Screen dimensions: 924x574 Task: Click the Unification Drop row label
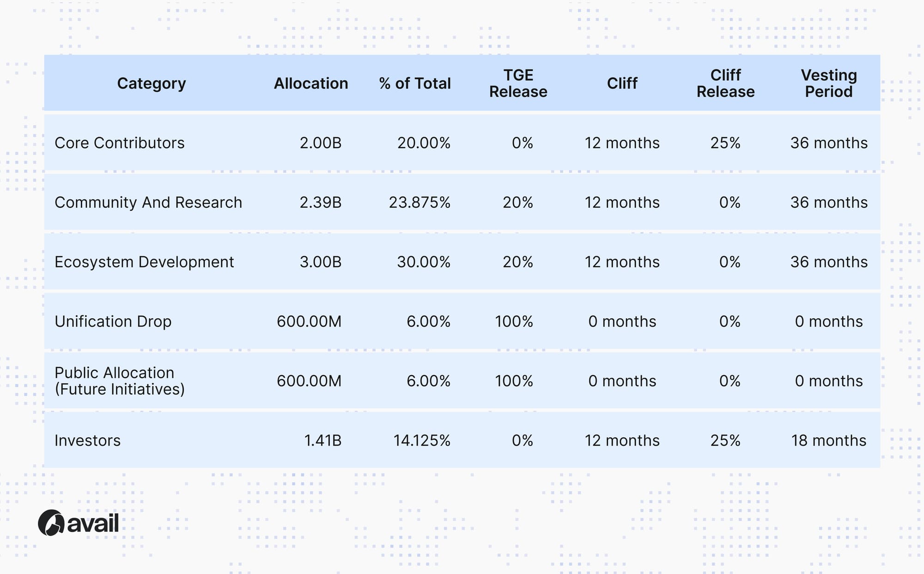point(113,321)
